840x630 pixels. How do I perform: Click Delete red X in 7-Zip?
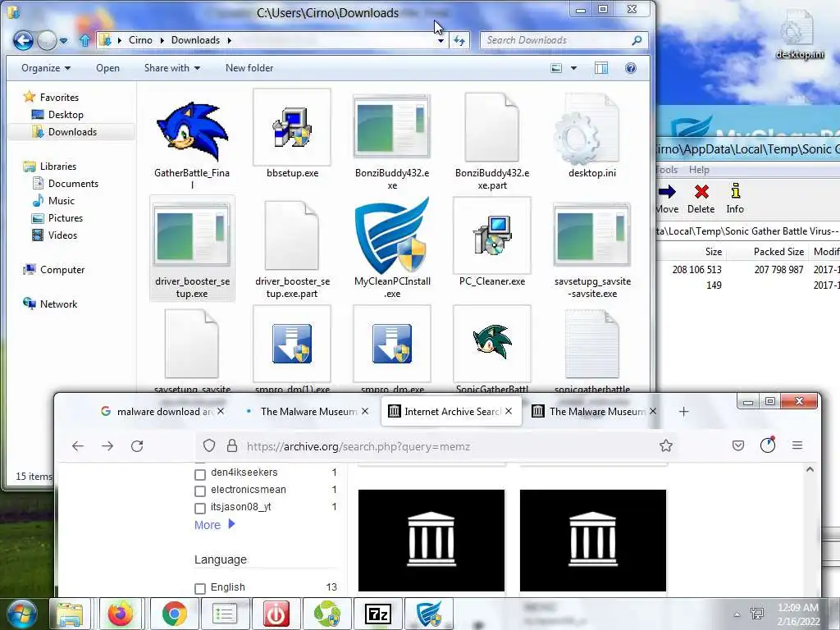pos(701,199)
